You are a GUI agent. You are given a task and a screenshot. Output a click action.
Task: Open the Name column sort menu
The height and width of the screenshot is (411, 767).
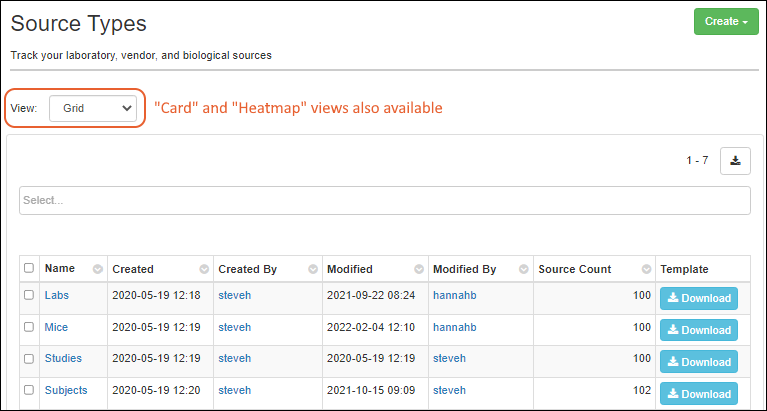[x=97, y=269]
